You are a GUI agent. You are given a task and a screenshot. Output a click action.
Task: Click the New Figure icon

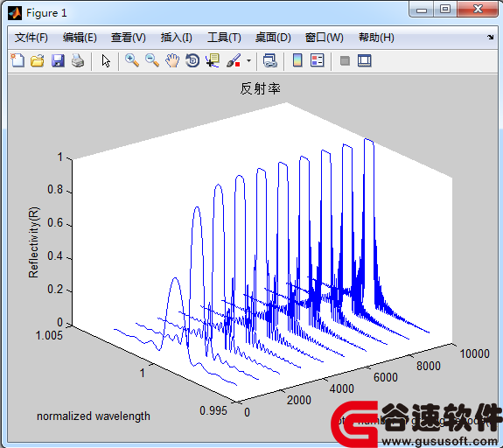coord(17,60)
